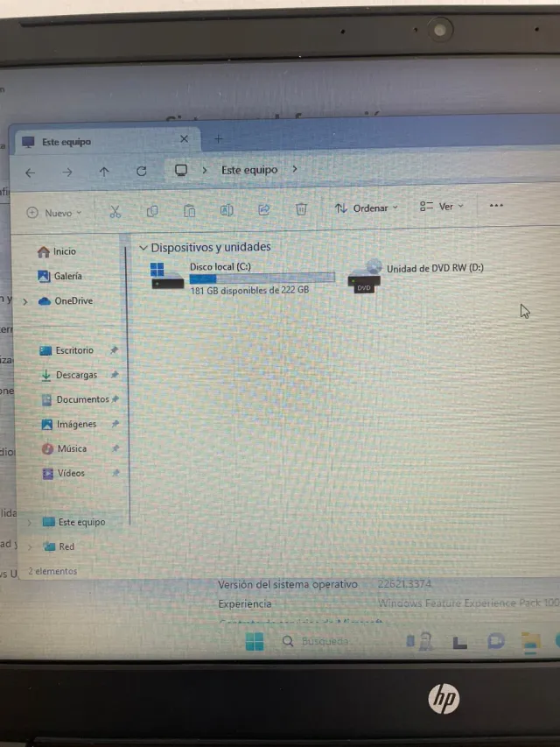Navigate up one folder level
This screenshot has width=560, height=747.
104,172
